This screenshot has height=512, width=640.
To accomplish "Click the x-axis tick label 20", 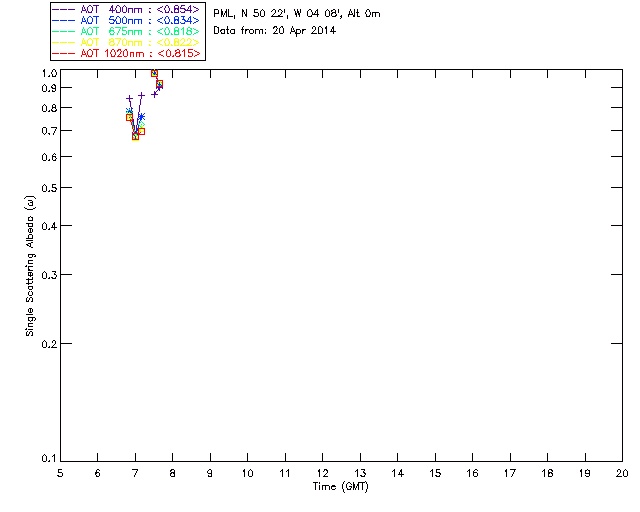I will 622,473.
